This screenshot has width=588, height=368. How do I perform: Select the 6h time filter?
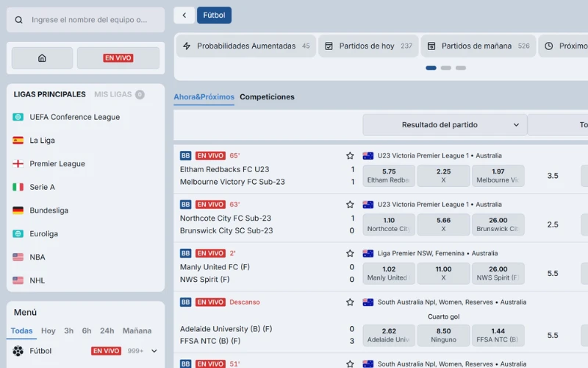(87, 330)
